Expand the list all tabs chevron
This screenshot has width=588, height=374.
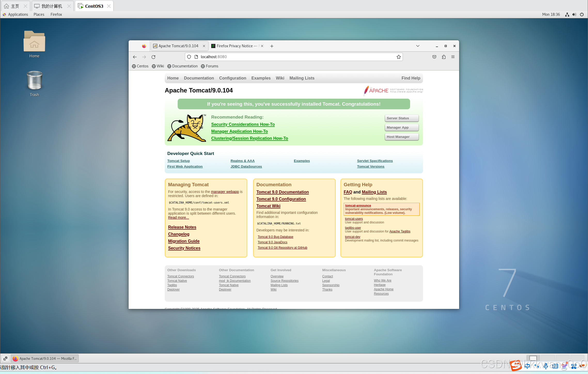(418, 46)
